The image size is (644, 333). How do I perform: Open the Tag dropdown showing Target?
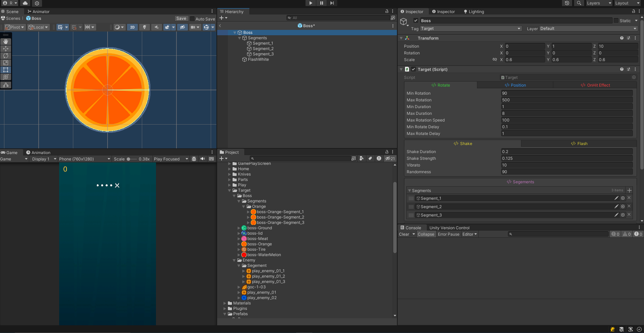471,29
